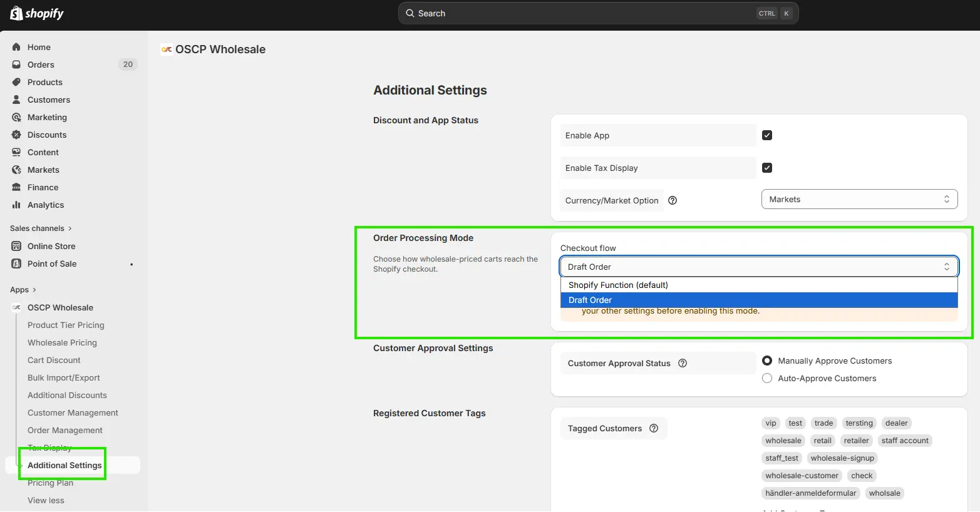Viewport: 980px width, 512px height.
Task: Expand the Apps section chevron
Action: pyautogui.click(x=34, y=290)
